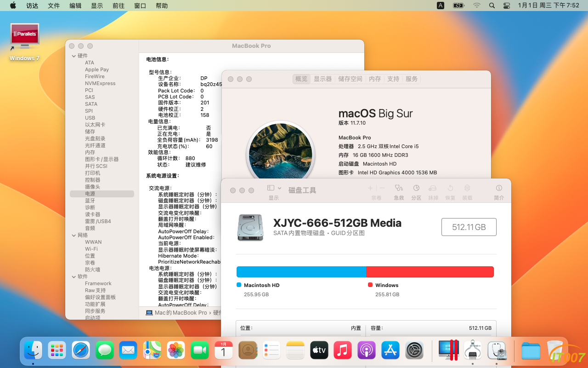Click the remove volume minus icon in Disk Utility
The image size is (588, 368).
coord(382,188)
